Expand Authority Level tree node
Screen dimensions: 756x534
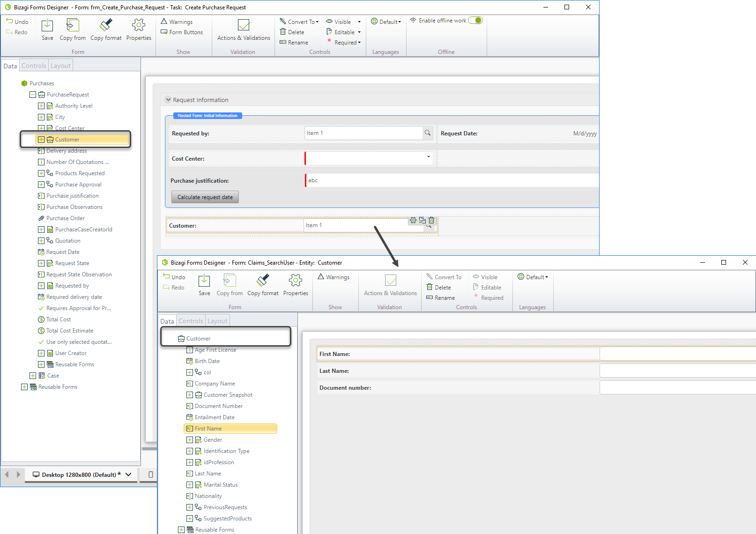tap(41, 106)
